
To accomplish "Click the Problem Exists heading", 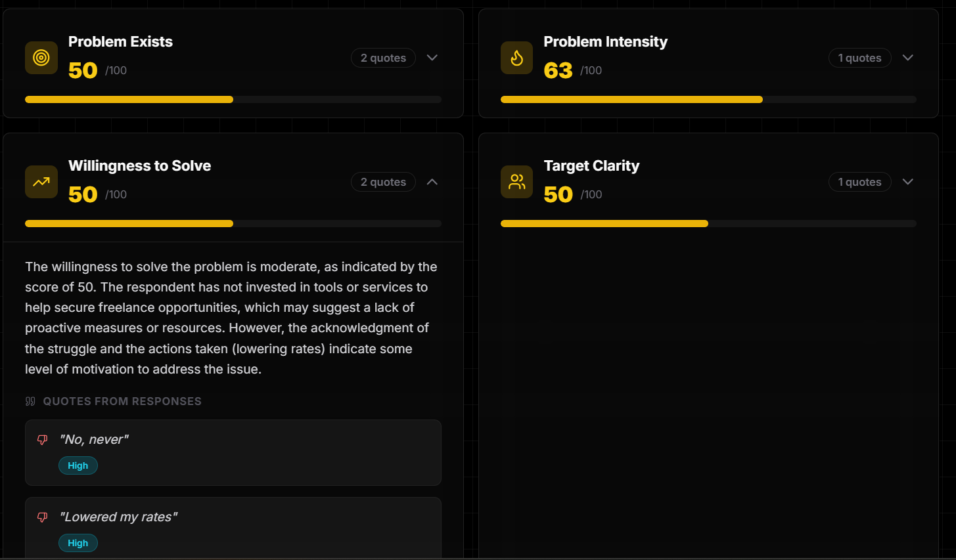I will click(x=120, y=41).
